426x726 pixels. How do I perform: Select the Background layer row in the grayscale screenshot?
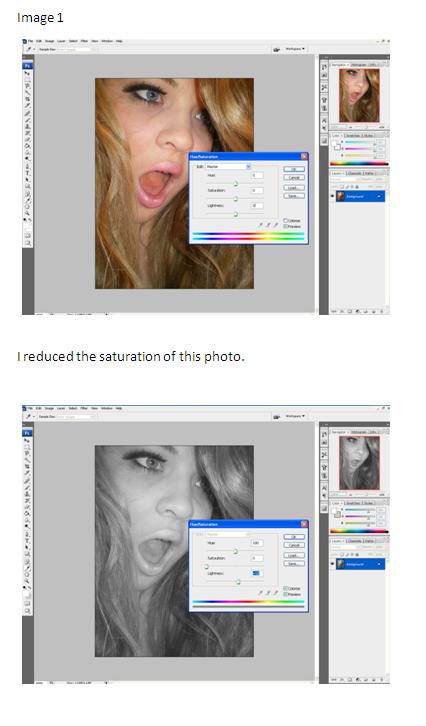[x=360, y=564]
